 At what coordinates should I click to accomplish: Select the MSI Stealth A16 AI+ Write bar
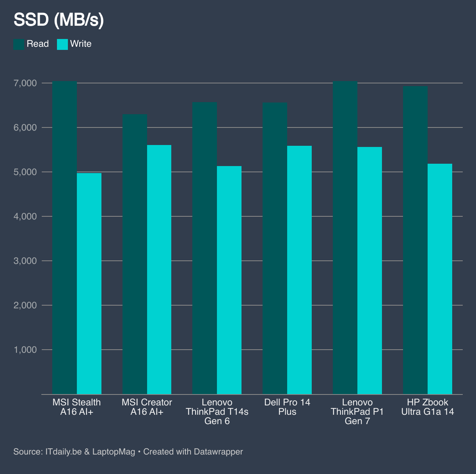[x=89, y=283]
